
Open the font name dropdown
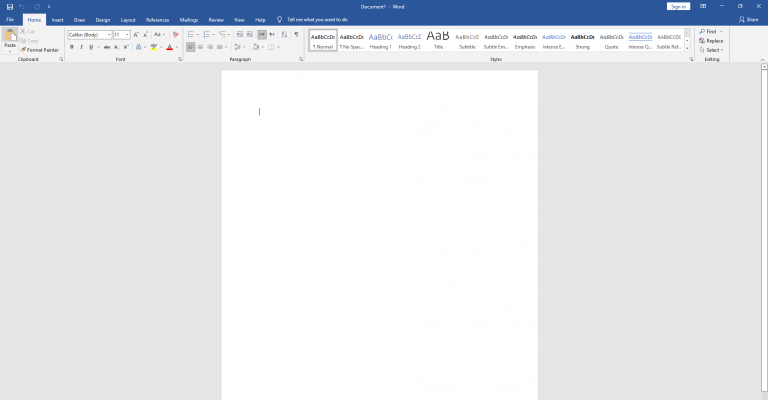[x=109, y=35]
